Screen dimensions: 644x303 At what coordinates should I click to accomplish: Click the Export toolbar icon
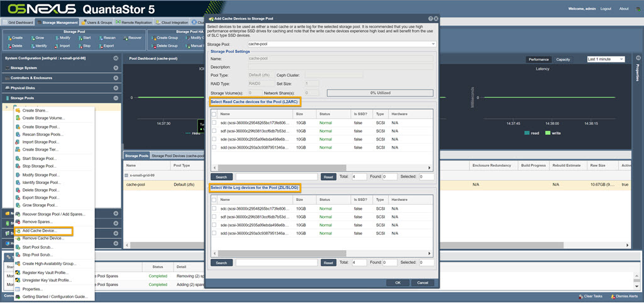pyautogui.click(x=100, y=46)
